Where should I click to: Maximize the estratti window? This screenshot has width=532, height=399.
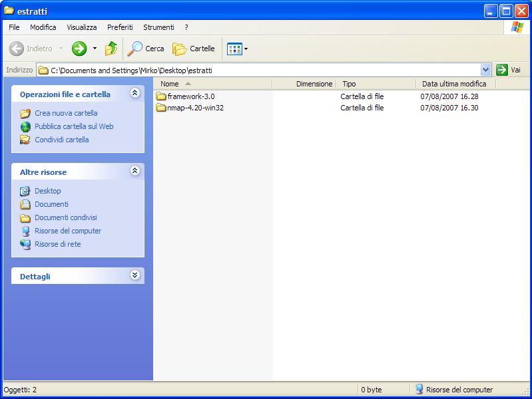pos(506,11)
